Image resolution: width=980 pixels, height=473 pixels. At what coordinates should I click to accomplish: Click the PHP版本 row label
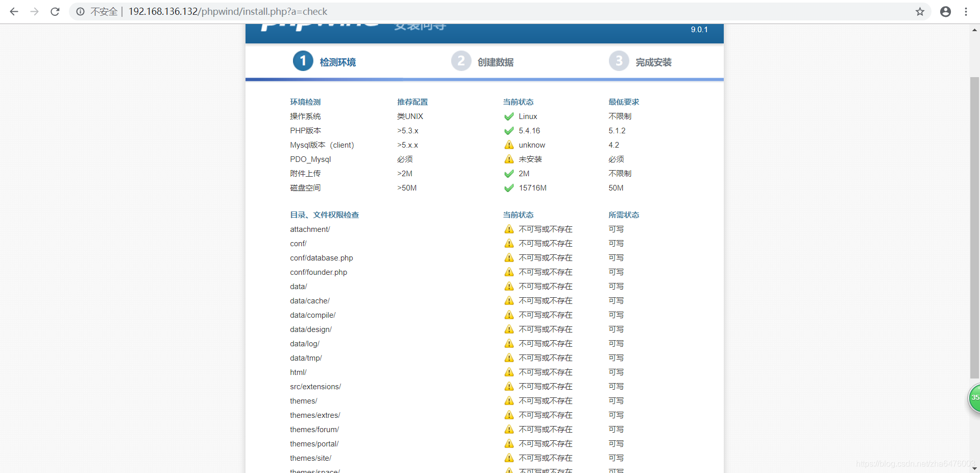305,131
